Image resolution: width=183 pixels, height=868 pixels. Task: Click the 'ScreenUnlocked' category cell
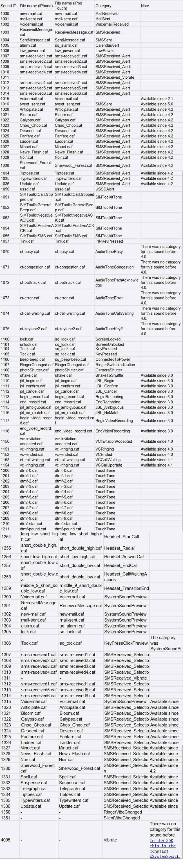click(110, 344)
